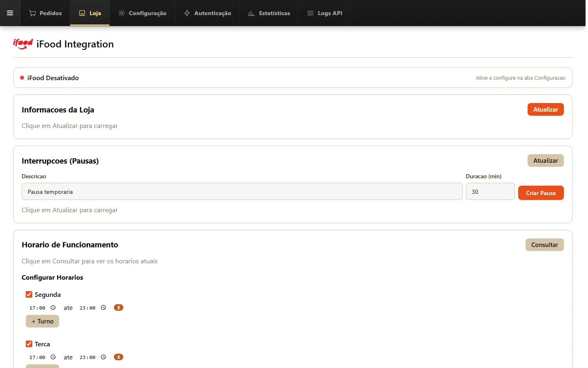Click the iFood logo
Screen dimensions: 588x368
pos(23,44)
